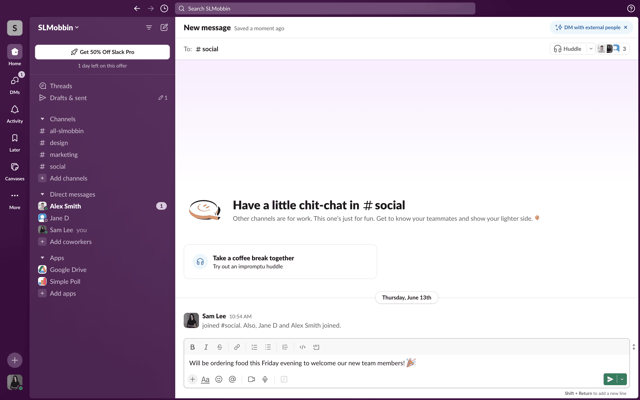Open the DMs tab

(15, 84)
